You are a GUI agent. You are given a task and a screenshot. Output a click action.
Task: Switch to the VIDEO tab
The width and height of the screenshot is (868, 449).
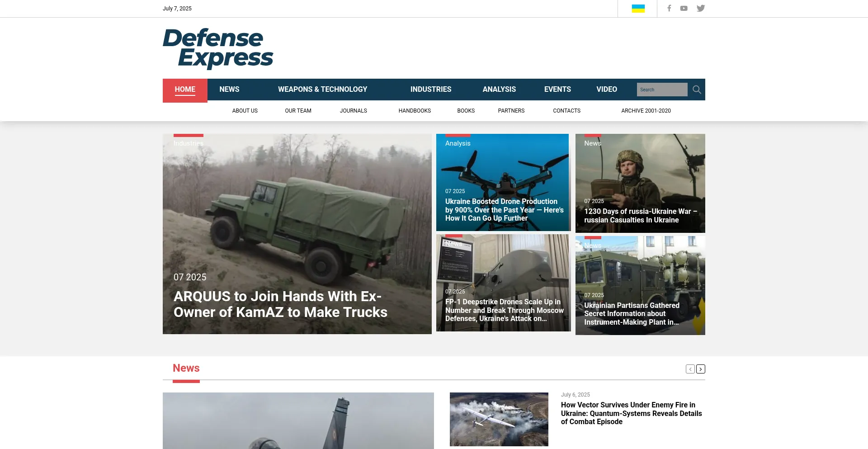[607, 89]
